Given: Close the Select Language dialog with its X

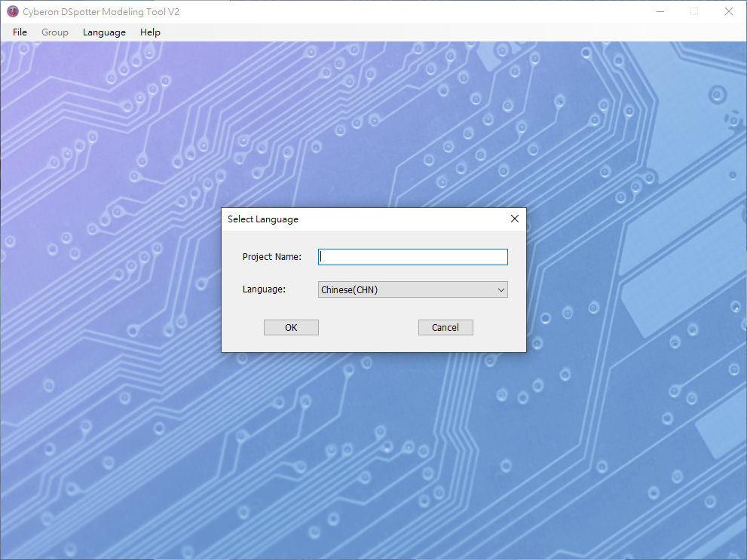Looking at the screenshot, I should 514,219.
